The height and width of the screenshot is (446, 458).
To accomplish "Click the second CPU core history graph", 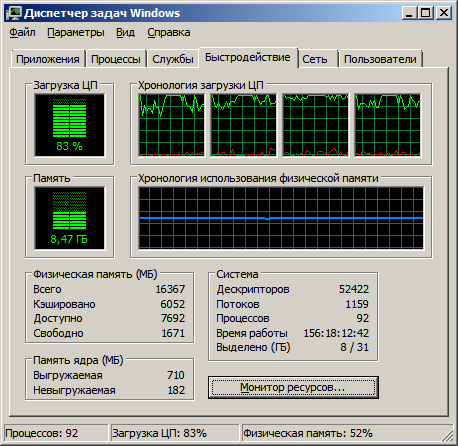I will coord(244,125).
